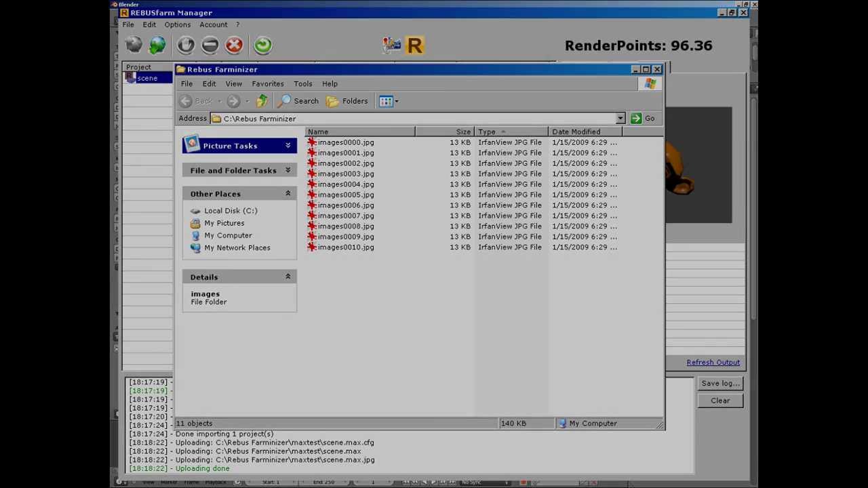Click the green globe icon in REBUSfarm toolbar
Screen dimensions: 868x488
point(157,45)
